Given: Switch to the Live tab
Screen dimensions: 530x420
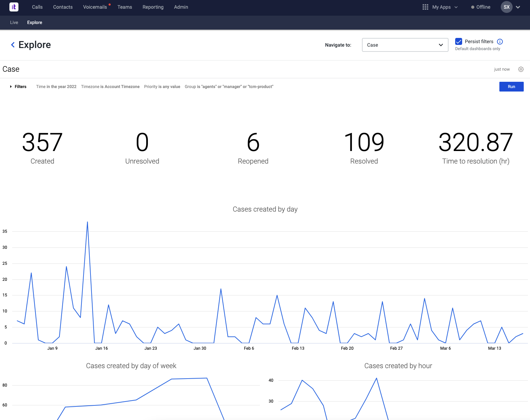Looking at the screenshot, I should coord(14,22).
